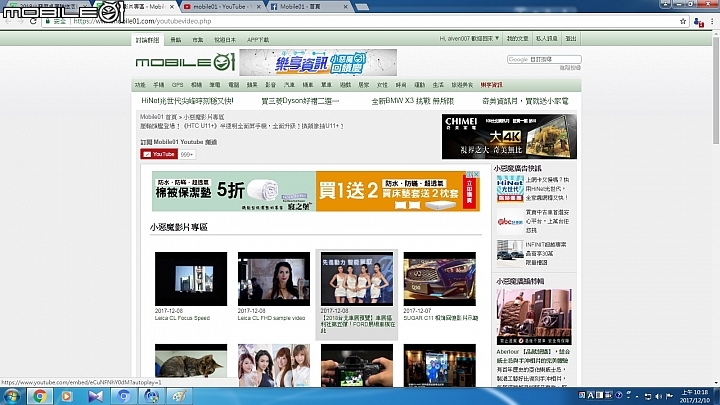
Task: Click the '棉被保潔墊 5折' ad banner
Action: click(x=234, y=191)
